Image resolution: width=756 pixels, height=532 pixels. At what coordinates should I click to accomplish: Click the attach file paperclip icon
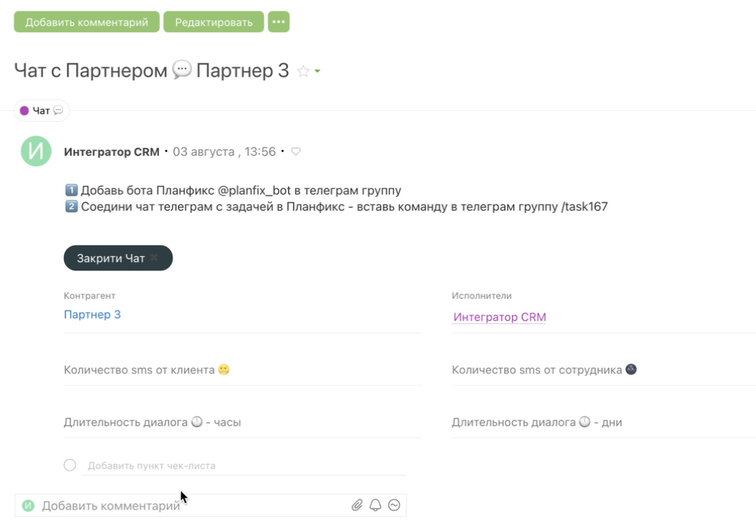click(x=357, y=506)
